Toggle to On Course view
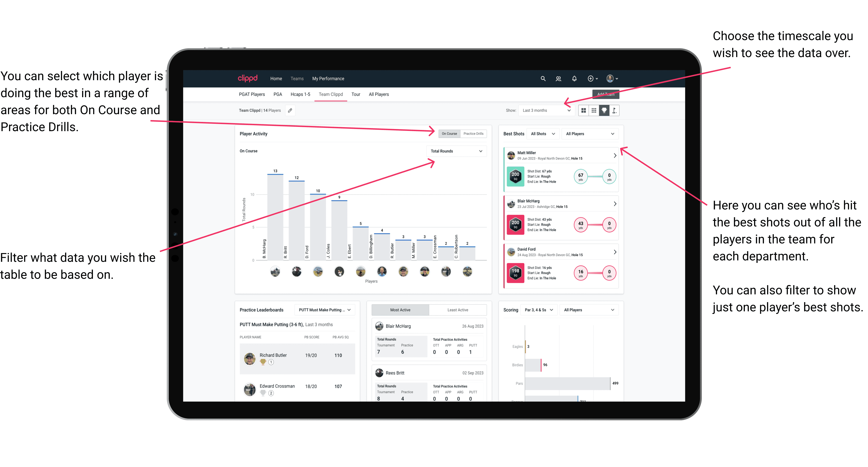 pos(450,133)
